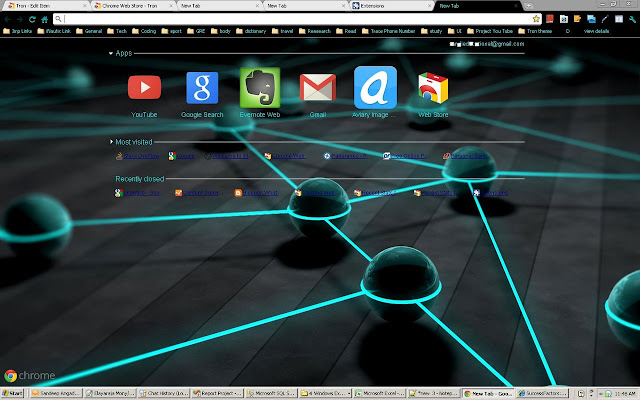Switch to the Tron - Edit Item tab
This screenshot has height=400, width=640.
[x=45, y=6]
